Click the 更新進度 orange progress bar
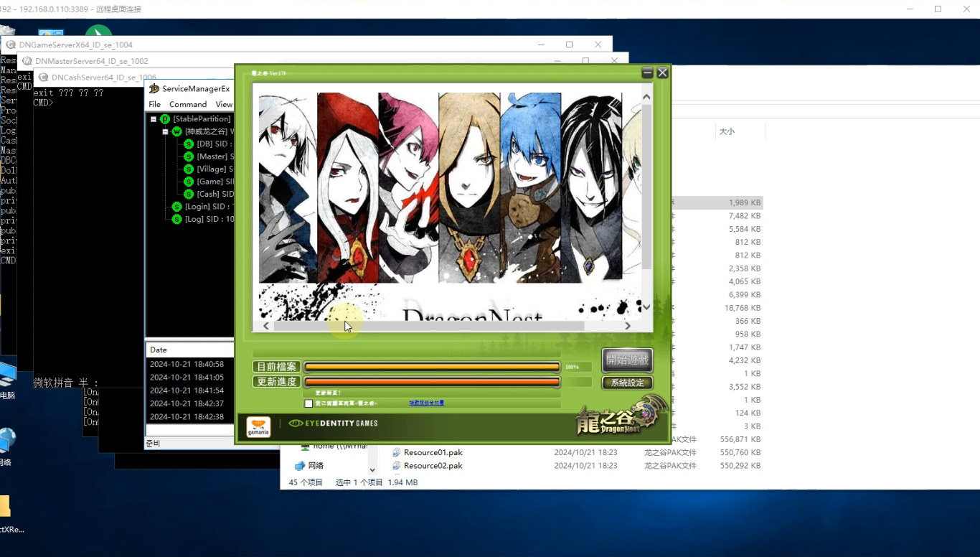 pyautogui.click(x=432, y=382)
